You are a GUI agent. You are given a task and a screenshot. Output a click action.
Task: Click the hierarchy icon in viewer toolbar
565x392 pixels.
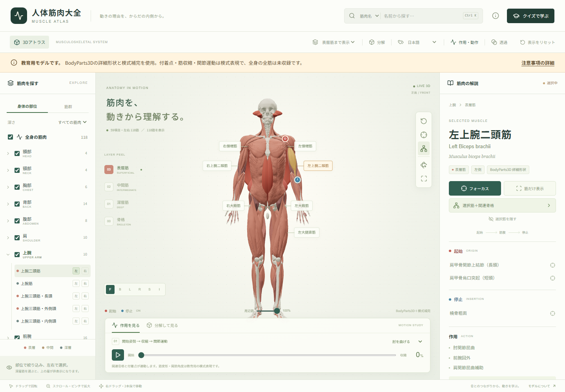point(424,149)
